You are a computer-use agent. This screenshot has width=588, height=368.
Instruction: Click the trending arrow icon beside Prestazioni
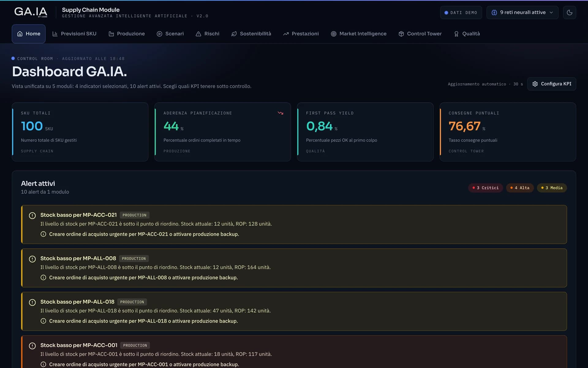286,34
